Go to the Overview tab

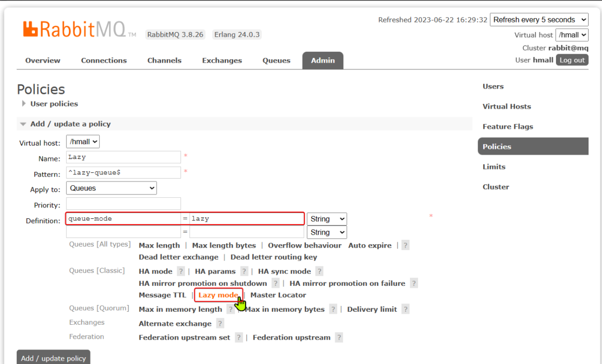point(43,60)
